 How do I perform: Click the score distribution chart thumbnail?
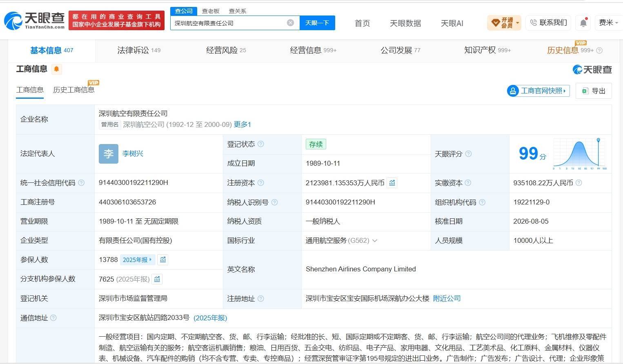(580, 154)
